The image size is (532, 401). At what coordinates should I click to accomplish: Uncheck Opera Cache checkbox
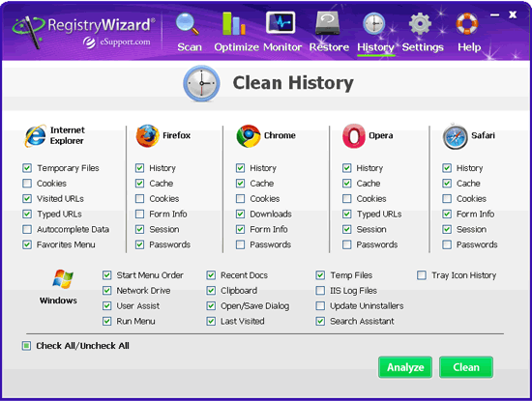point(346,184)
